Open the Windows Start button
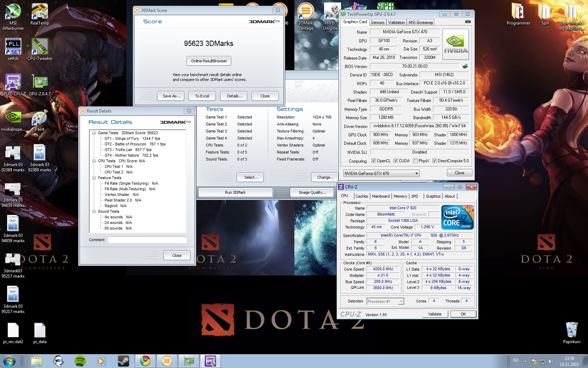588x368 pixels. [x=9, y=361]
